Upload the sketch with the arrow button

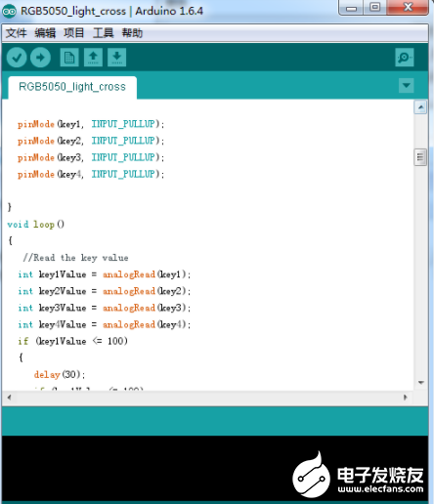coord(40,58)
